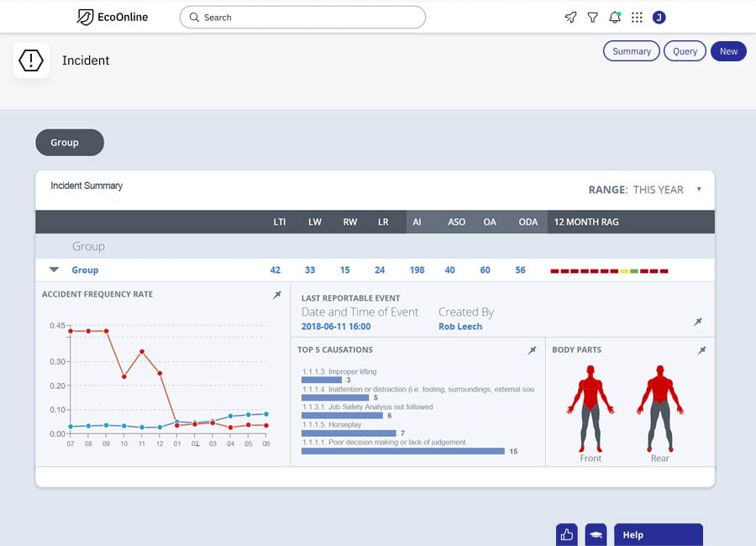Pin the Body Parts widget

[701, 350]
